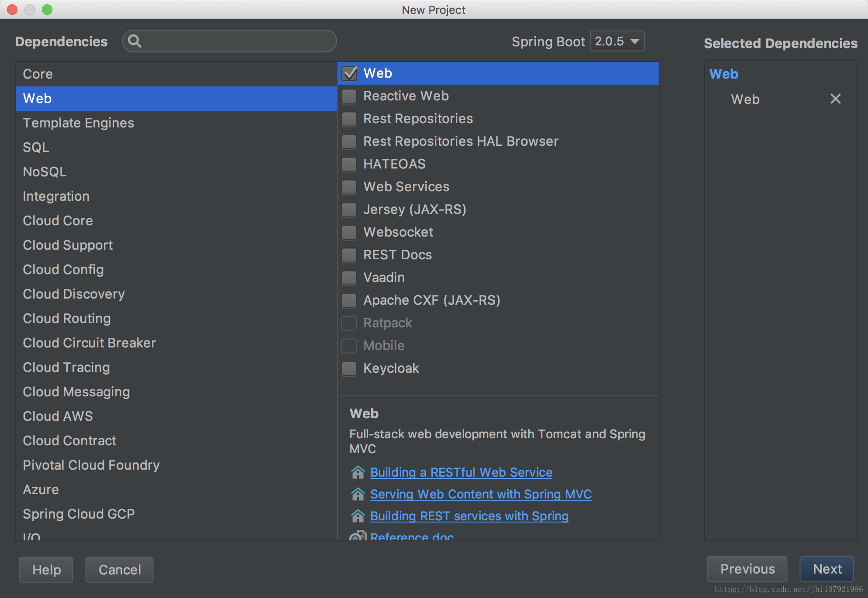Click the disabled Ratpack checkbox
868x598 pixels.
point(349,323)
